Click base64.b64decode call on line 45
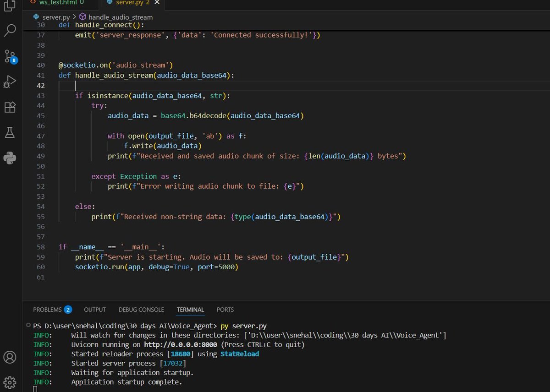 click(x=232, y=116)
